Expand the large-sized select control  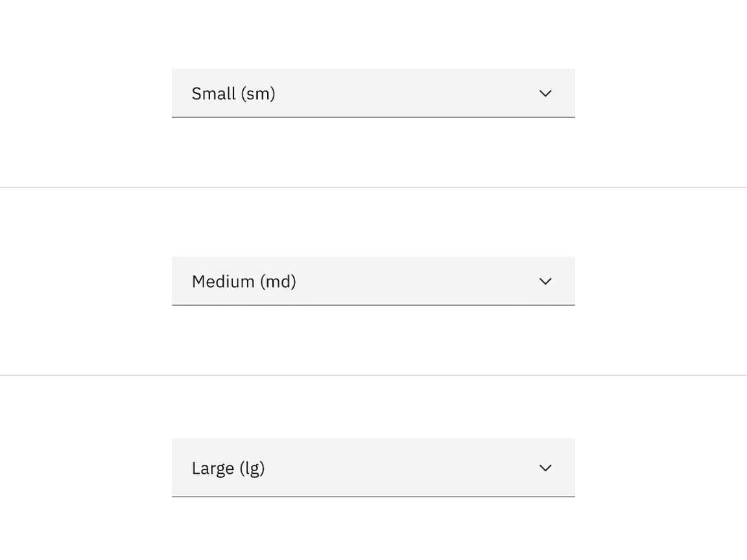pos(373,467)
